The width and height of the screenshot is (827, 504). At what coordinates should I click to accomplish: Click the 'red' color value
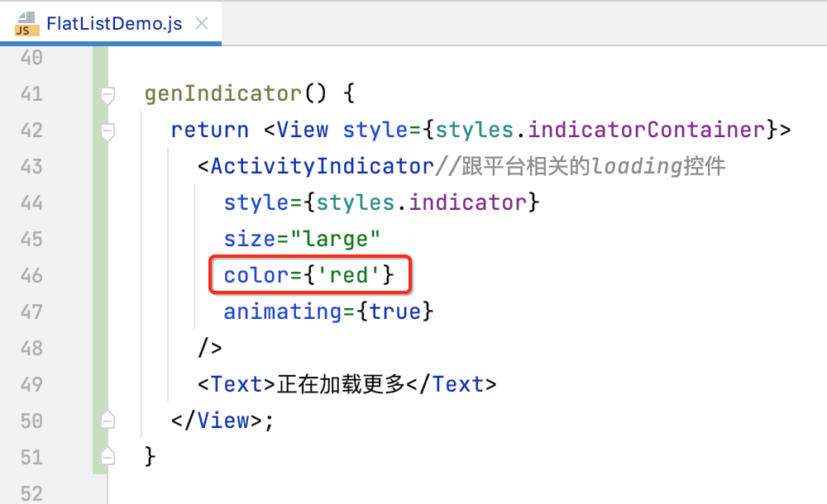point(350,275)
